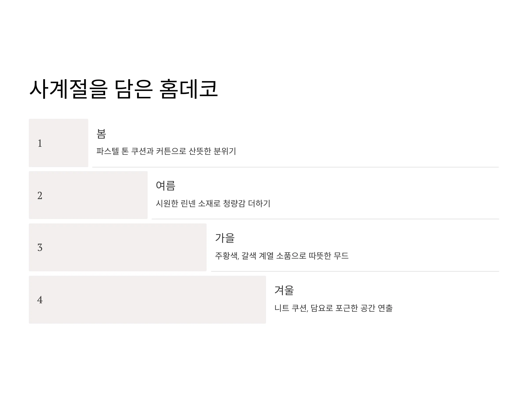Select the slide title 사계절을 담은 홈데코

click(124, 89)
